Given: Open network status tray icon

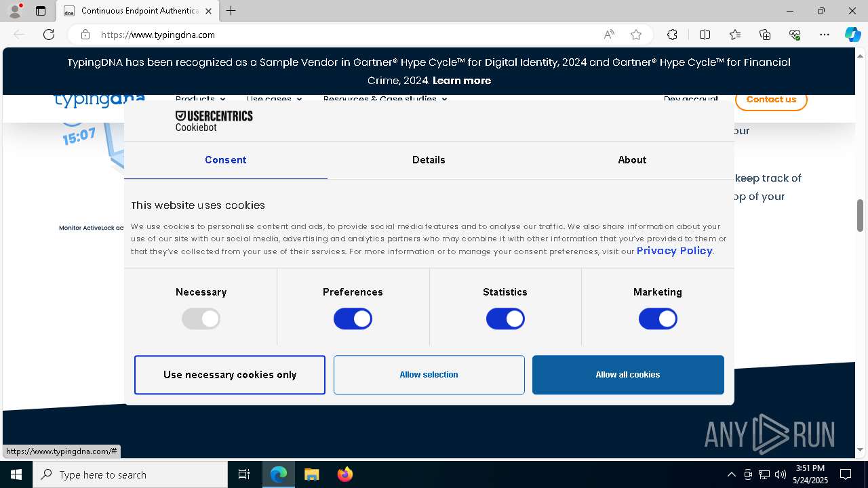Looking at the screenshot, I should pos(764,474).
